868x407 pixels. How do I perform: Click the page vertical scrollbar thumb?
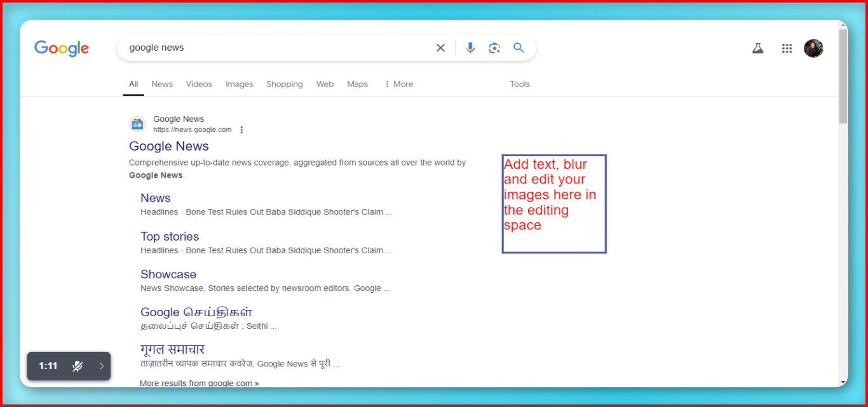pyautogui.click(x=843, y=76)
